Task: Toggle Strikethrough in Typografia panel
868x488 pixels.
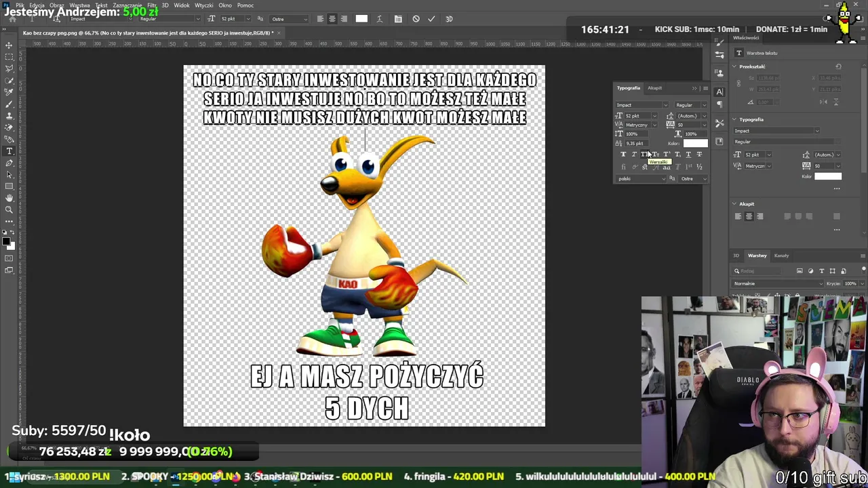Action: 699,155
